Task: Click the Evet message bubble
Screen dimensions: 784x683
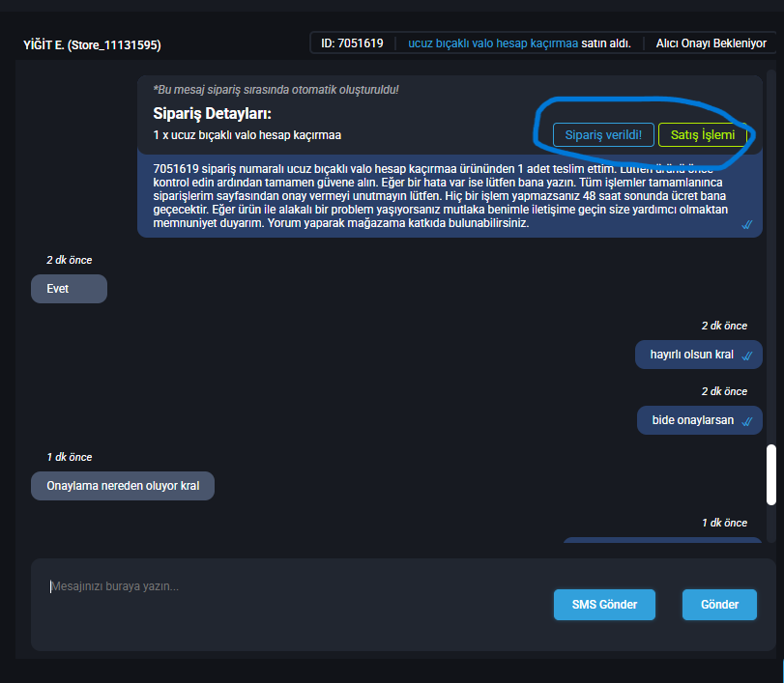Action: tap(69, 289)
